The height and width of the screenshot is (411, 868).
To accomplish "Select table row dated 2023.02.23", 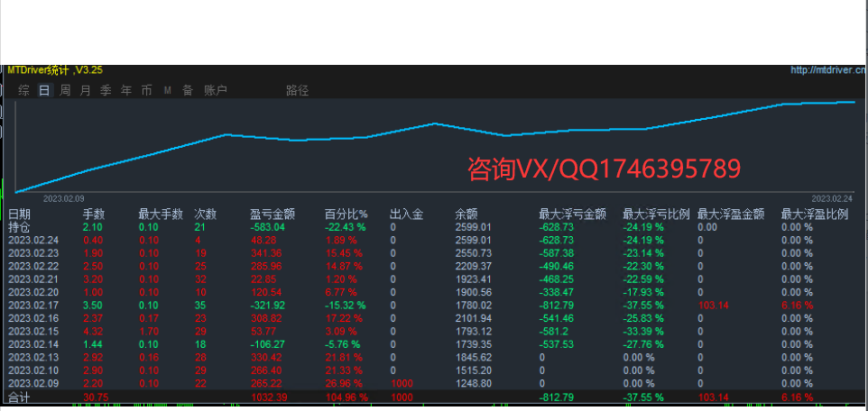I will coord(434,252).
